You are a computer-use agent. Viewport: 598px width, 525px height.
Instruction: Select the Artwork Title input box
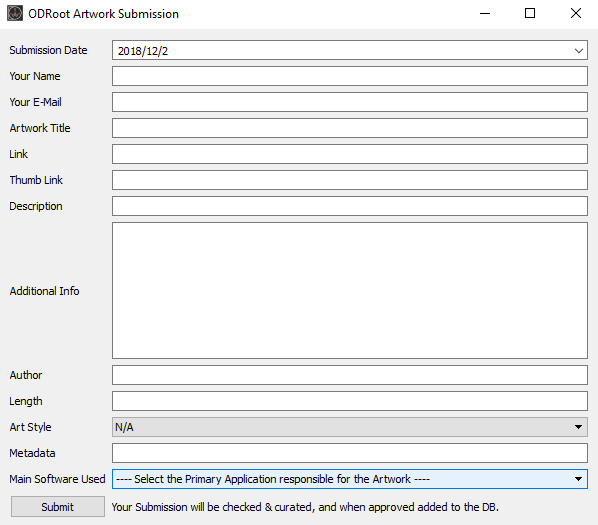point(350,128)
